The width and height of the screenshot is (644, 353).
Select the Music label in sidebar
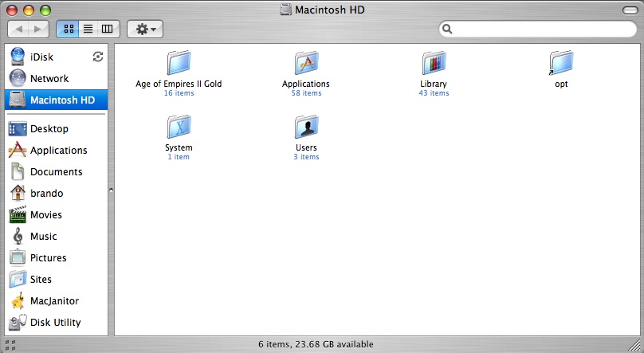click(x=44, y=237)
